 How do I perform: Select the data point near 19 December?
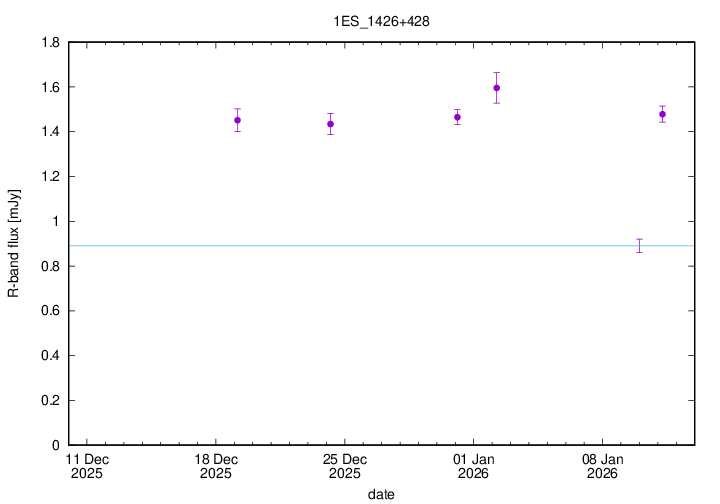pyautogui.click(x=237, y=120)
